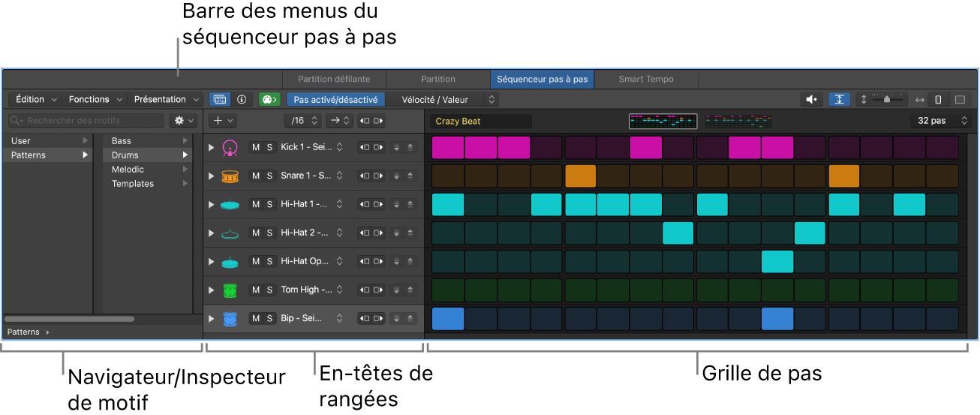Mute the Tom High row
Image resolution: width=980 pixels, height=415 pixels.
[x=256, y=290]
